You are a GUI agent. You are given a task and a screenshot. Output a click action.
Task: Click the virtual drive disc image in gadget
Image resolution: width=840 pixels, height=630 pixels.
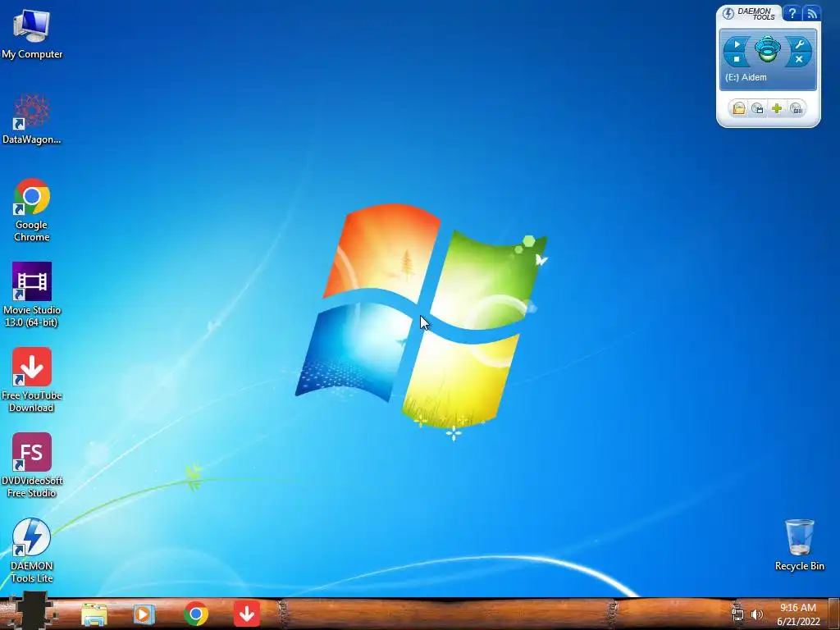pos(768,49)
